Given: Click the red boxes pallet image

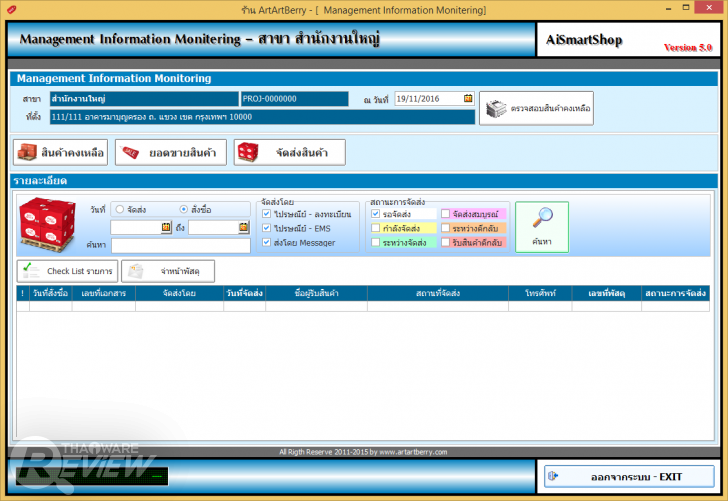Looking at the screenshot, I should pos(47,225).
